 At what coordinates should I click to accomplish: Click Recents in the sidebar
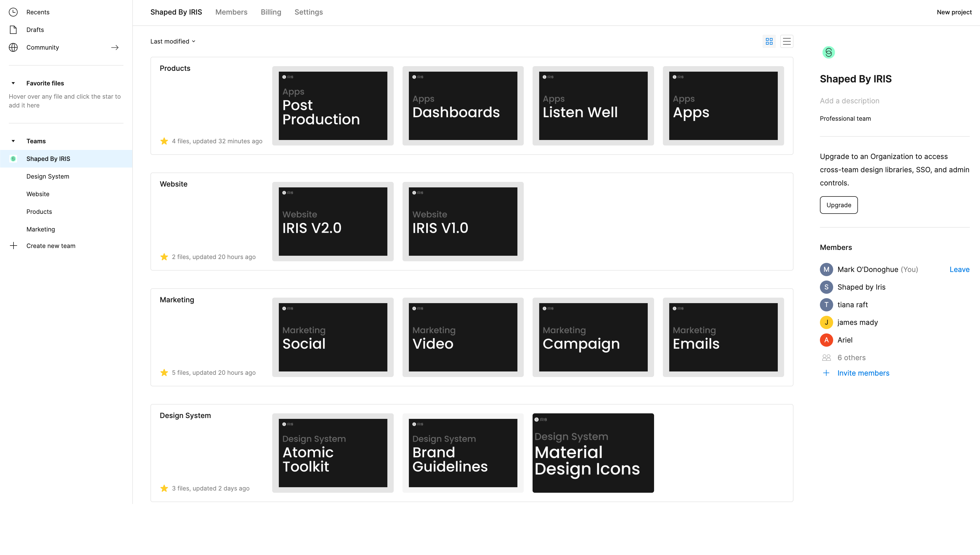click(x=38, y=12)
